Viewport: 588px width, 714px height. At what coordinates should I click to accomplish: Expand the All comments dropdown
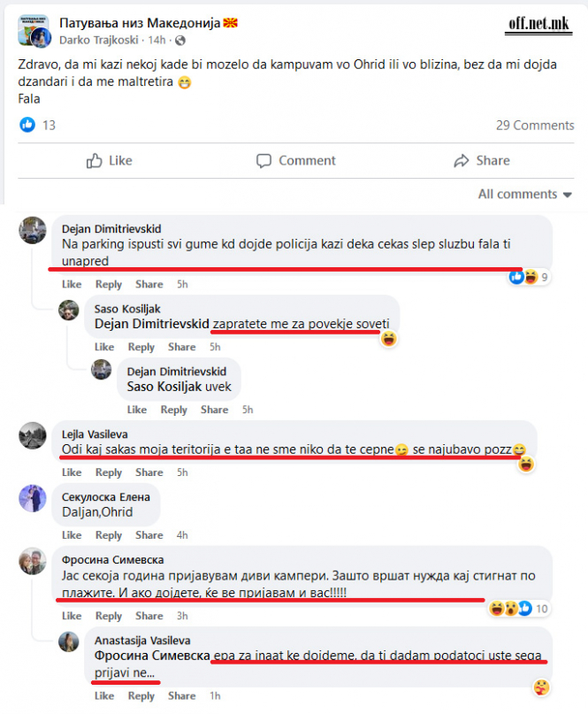(524, 194)
